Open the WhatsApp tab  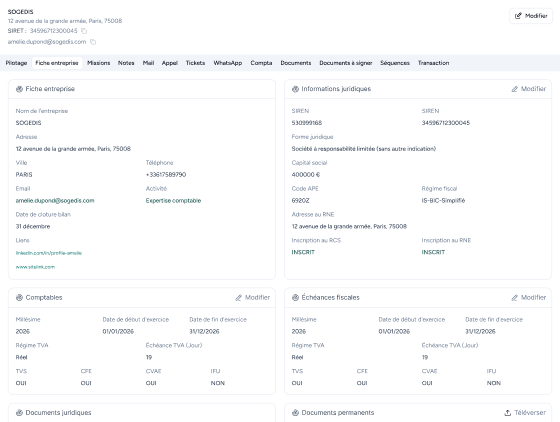(228, 63)
